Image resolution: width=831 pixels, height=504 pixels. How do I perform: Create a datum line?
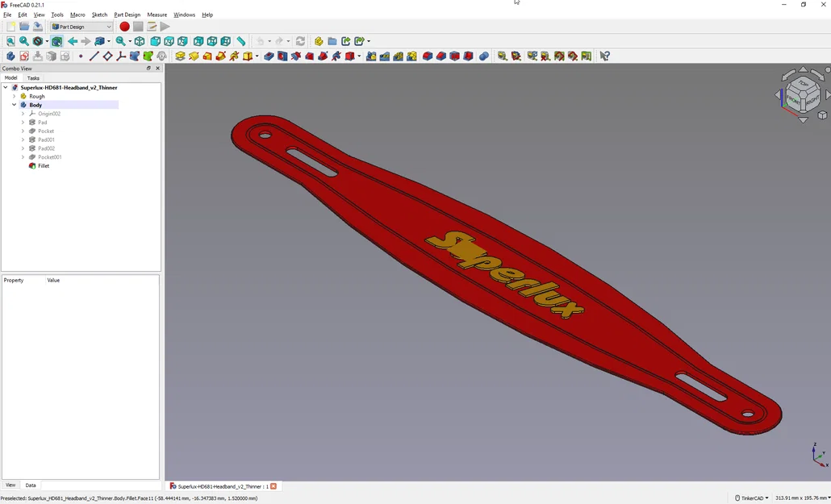pos(94,56)
